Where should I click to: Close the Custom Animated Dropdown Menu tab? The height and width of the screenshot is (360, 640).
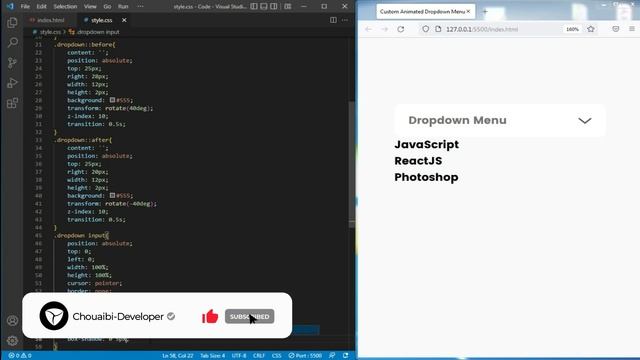(x=468, y=11)
